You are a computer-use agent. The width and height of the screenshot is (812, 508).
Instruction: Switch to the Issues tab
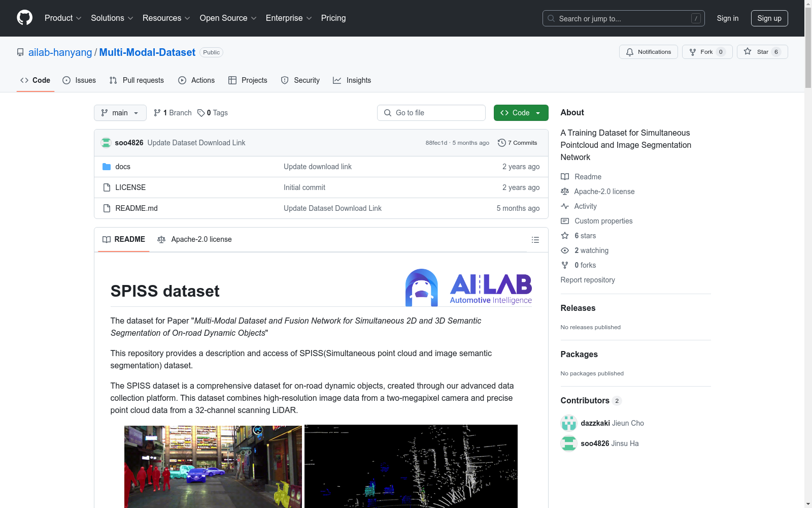(79, 80)
